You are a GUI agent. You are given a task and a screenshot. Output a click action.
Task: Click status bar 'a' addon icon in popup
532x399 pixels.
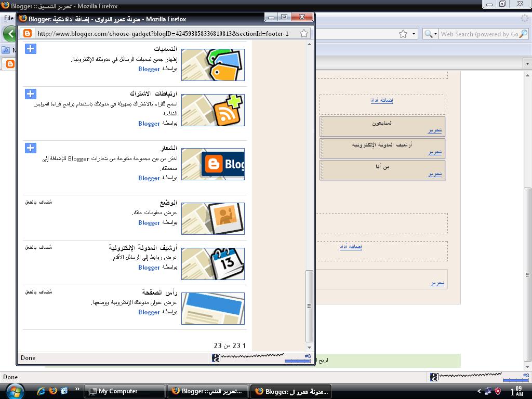216,357
